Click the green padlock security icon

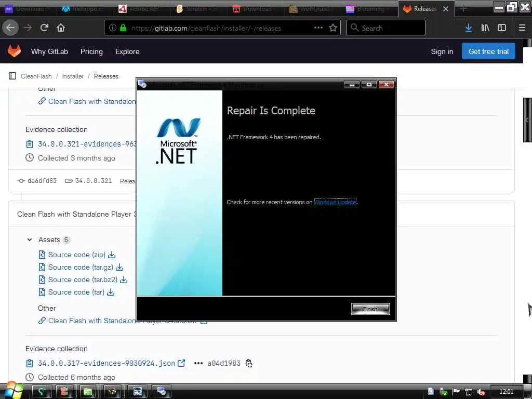click(123, 28)
